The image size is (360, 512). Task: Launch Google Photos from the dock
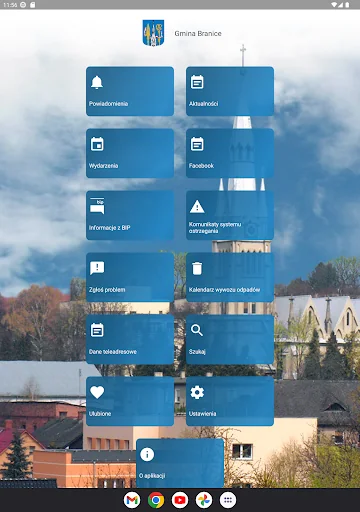(204, 500)
